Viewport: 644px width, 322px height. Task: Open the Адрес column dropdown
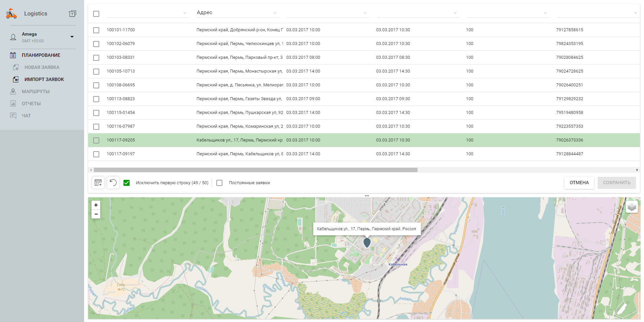tap(275, 13)
